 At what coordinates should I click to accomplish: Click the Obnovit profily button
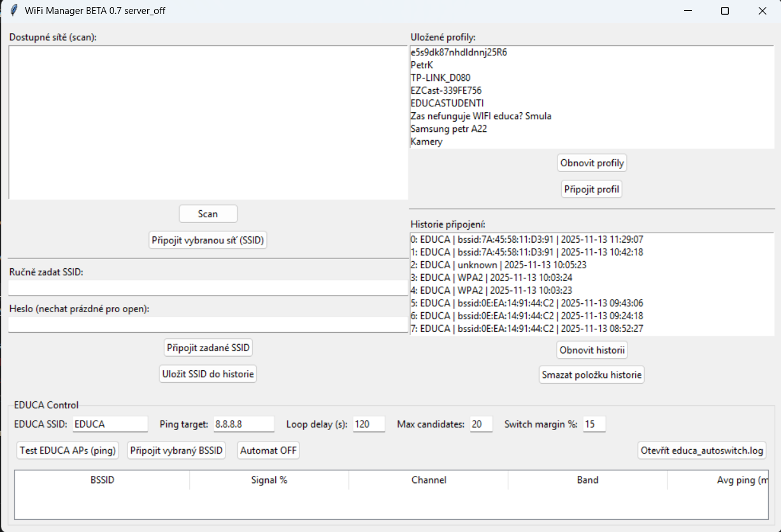click(x=592, y=163)
